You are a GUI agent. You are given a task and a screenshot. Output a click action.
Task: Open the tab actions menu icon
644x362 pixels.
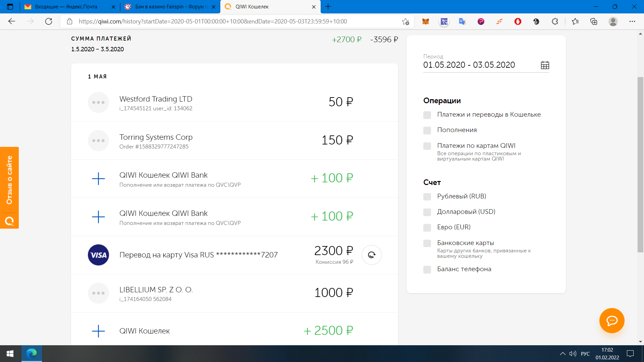point(10,7)
